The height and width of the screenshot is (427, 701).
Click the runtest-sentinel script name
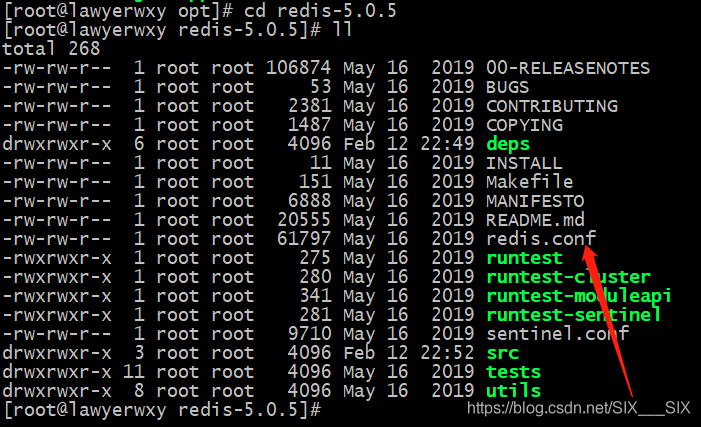[x=574, y=315]
